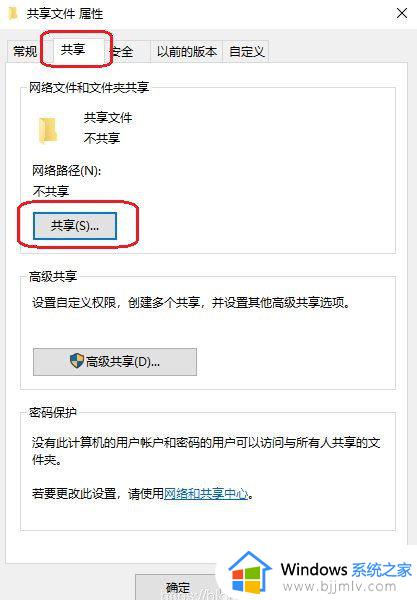Click the Windows logo watermark
This screenshot has width=417, height=600.
(x=249, y=573)
